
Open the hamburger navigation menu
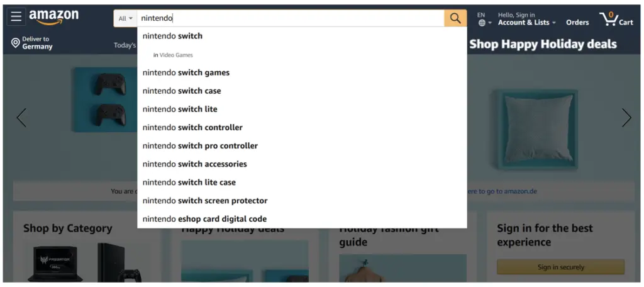[x=16, y=17]
